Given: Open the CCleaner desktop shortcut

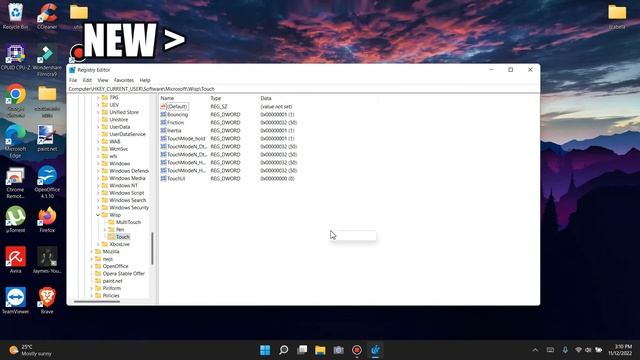Looking at the screenshot, I should [x=47, y=16].
